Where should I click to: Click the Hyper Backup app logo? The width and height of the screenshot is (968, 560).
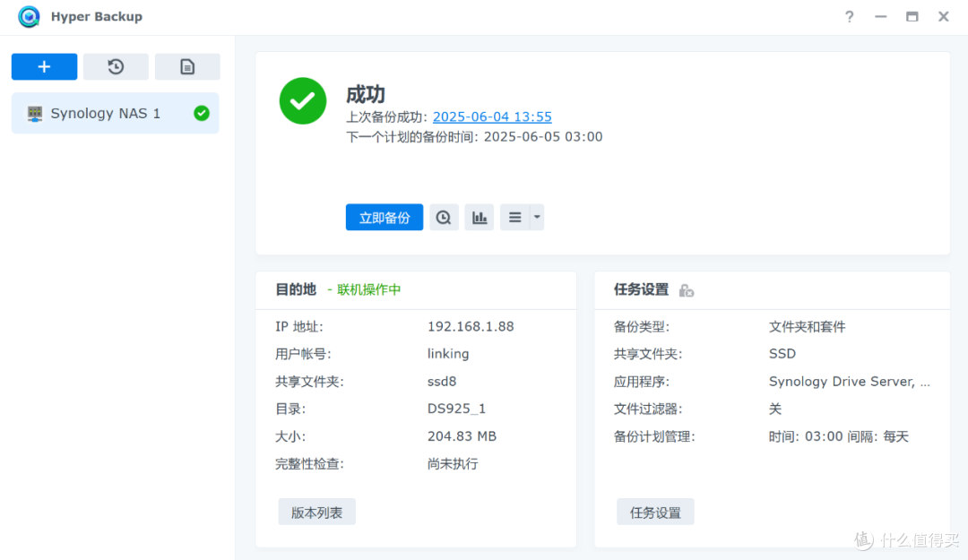pyautogui.click(x=29, y=17)
